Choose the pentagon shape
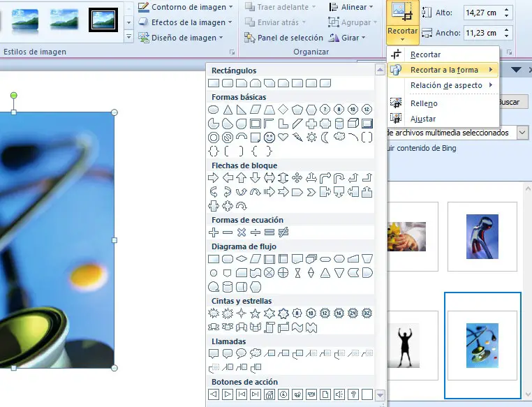This screenshot has width=532, height=407. pyautogui.click(x=297, y=110)
